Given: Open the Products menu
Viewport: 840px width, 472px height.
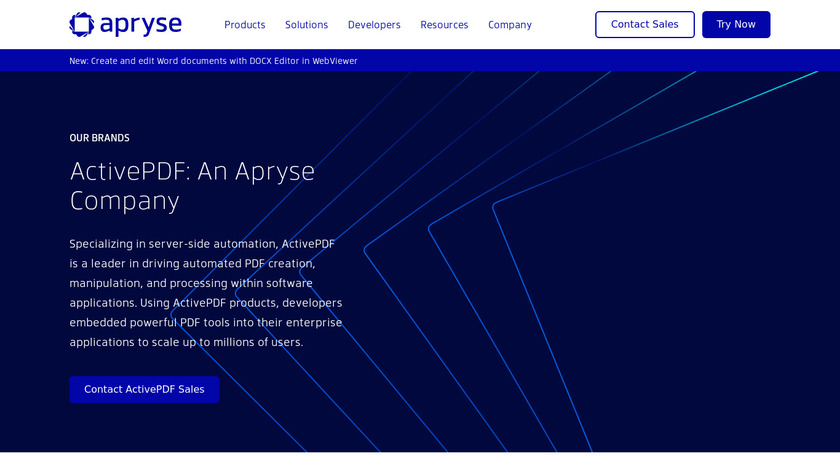Looking at the screenshot, I should tap(244, 25).
